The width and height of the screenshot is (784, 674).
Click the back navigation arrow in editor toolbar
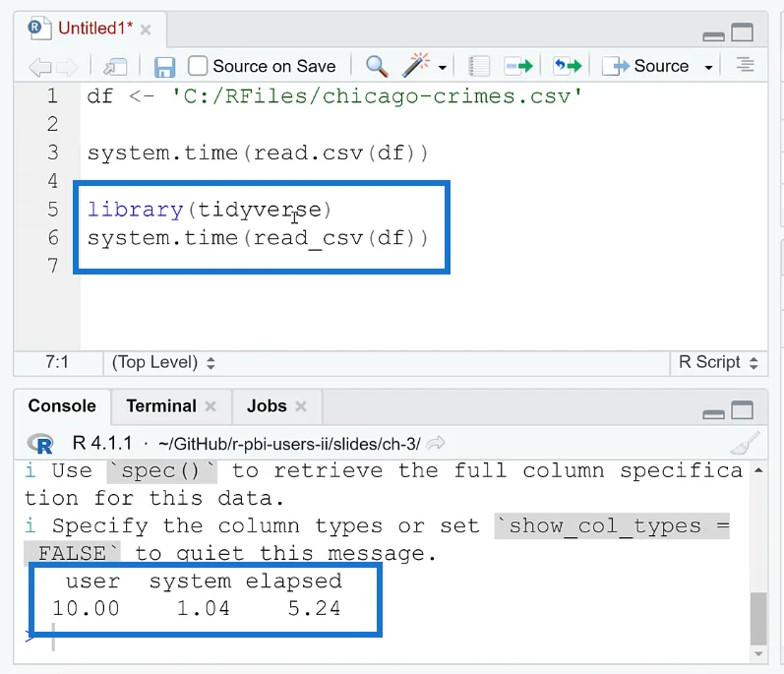[40, 67]
